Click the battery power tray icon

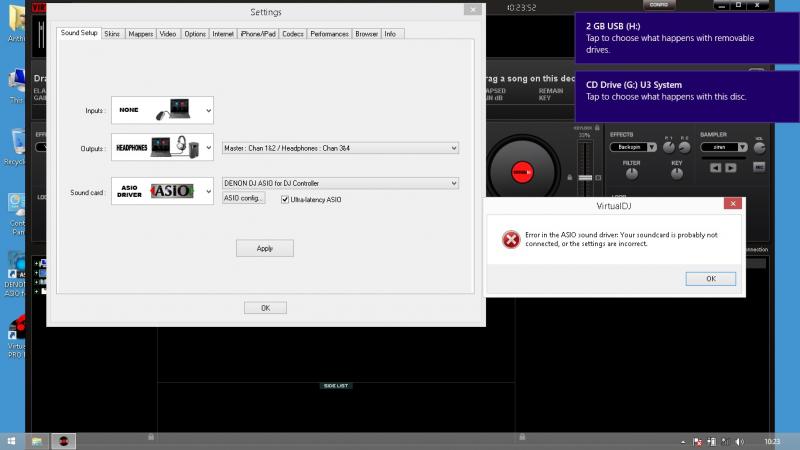pos(711,442)
